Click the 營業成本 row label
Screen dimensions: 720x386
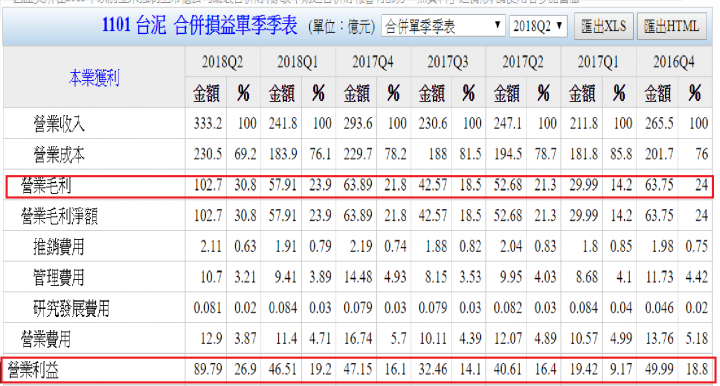(59, 155)
